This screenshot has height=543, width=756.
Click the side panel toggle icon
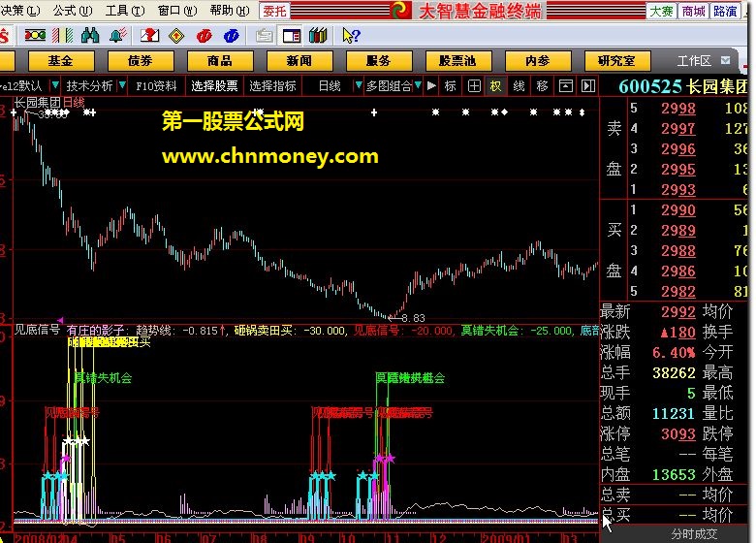(x=587, y=86)
